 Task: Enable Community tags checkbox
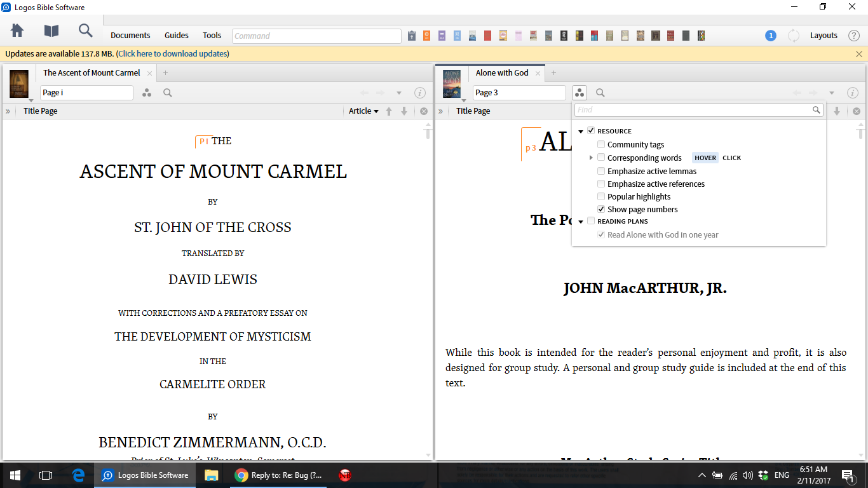[601, 145]
